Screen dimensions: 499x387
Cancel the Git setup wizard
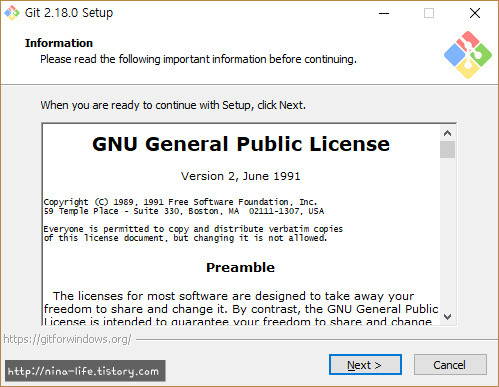pos(450,365)
